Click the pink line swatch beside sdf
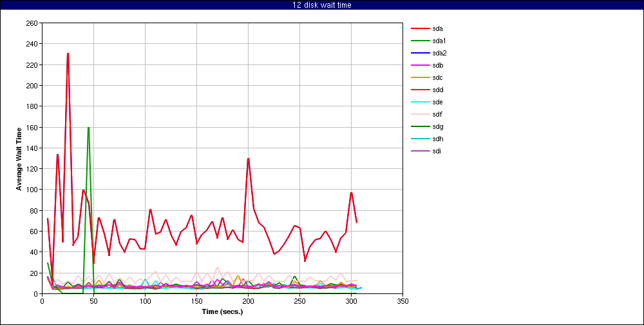Viewport: 644px width, 325px height. 420,114
